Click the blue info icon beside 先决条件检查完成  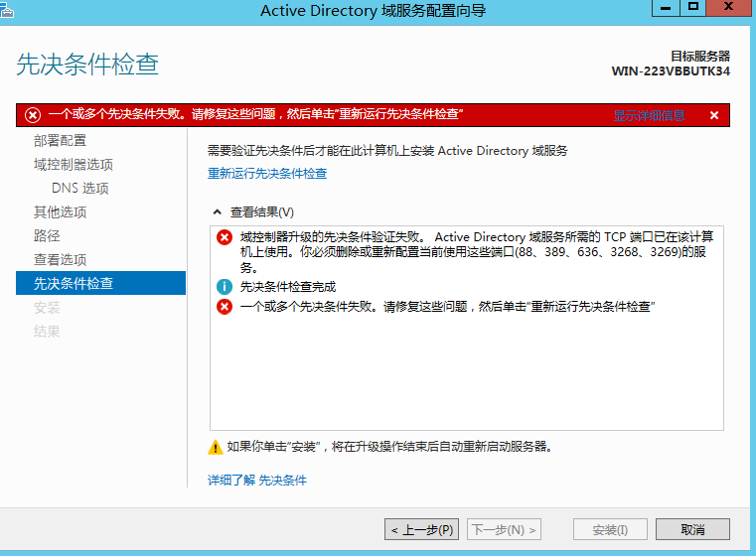[x=225, y=287]
